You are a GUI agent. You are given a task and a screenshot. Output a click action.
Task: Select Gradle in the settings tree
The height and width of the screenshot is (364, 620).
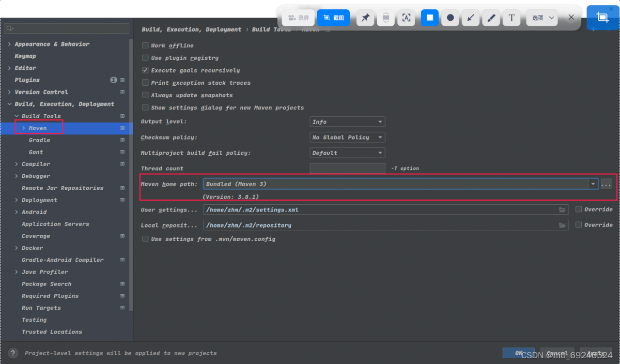39,140
